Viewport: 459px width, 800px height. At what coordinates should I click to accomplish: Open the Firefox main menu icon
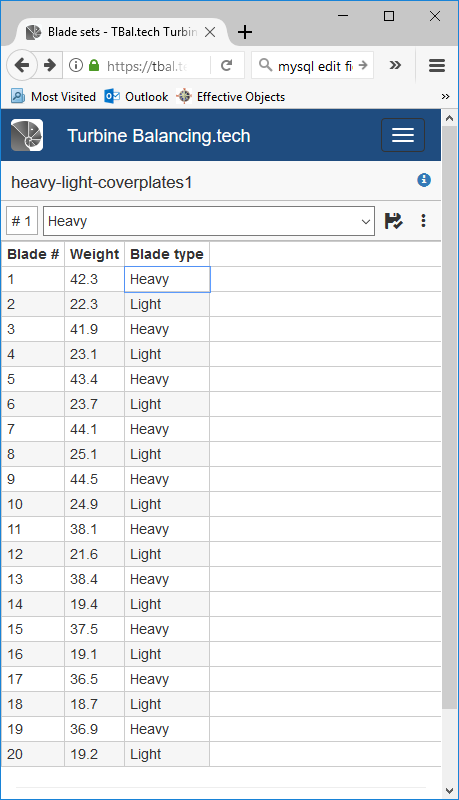[x=437, y=65]
